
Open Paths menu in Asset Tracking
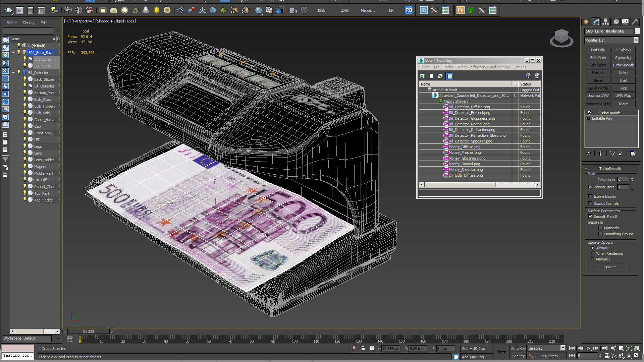(448, 67)
